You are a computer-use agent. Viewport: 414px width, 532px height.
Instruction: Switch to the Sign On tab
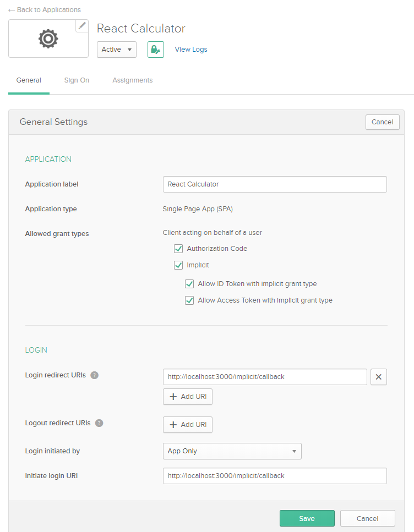77,80
